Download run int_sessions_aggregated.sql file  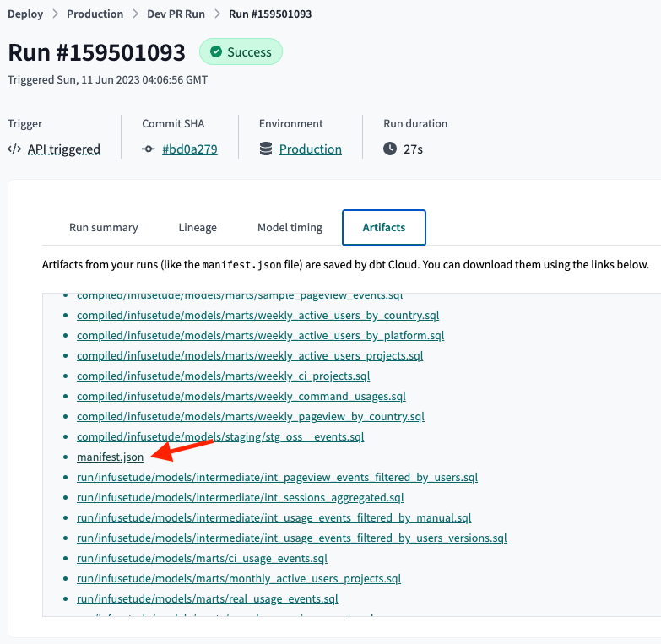[x=240, y=497]
